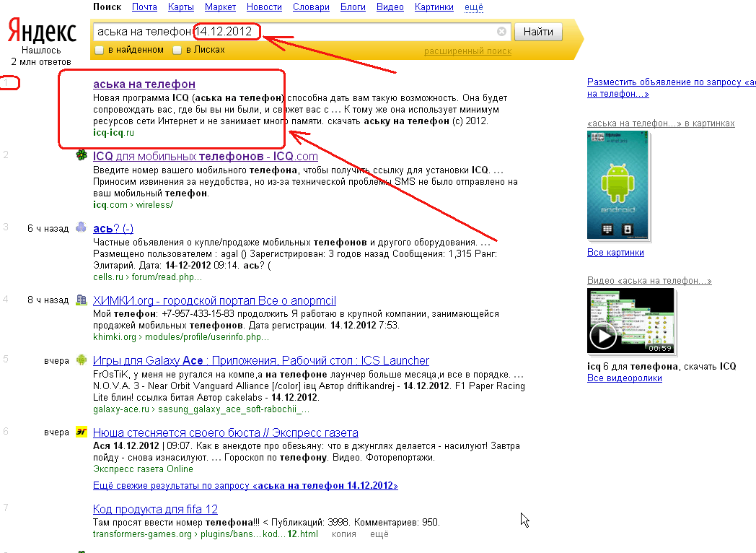
Task: Select the Поиск tab in top navigation
Action: tap(107, 6)
